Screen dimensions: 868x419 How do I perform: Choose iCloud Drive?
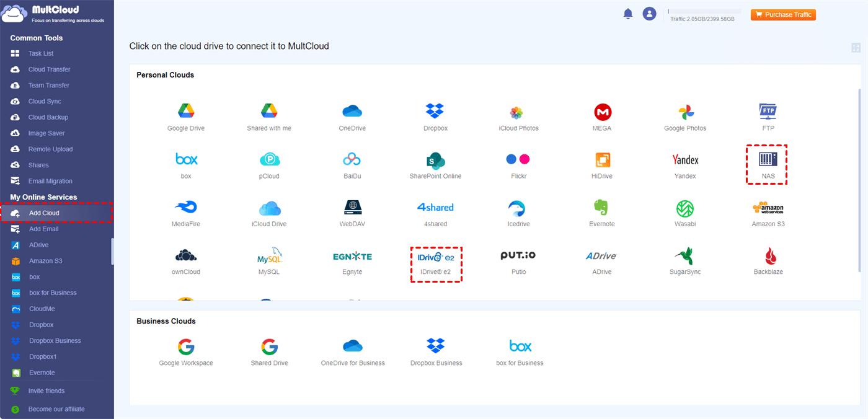pos(270,208)
